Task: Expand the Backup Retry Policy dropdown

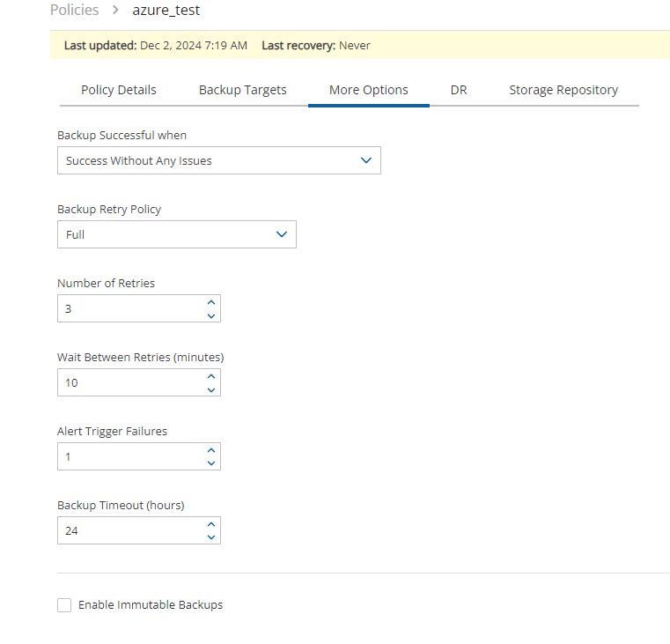Action: (x=176, y=234)
